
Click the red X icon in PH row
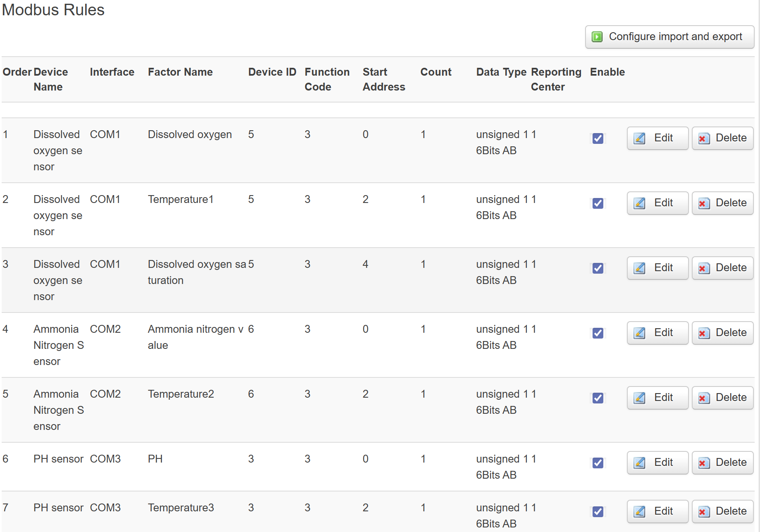(x=703, y=463)
